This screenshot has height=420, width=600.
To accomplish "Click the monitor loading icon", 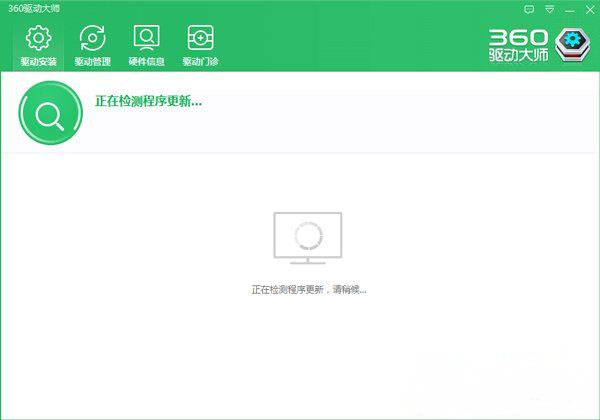I will click(308, 238).
